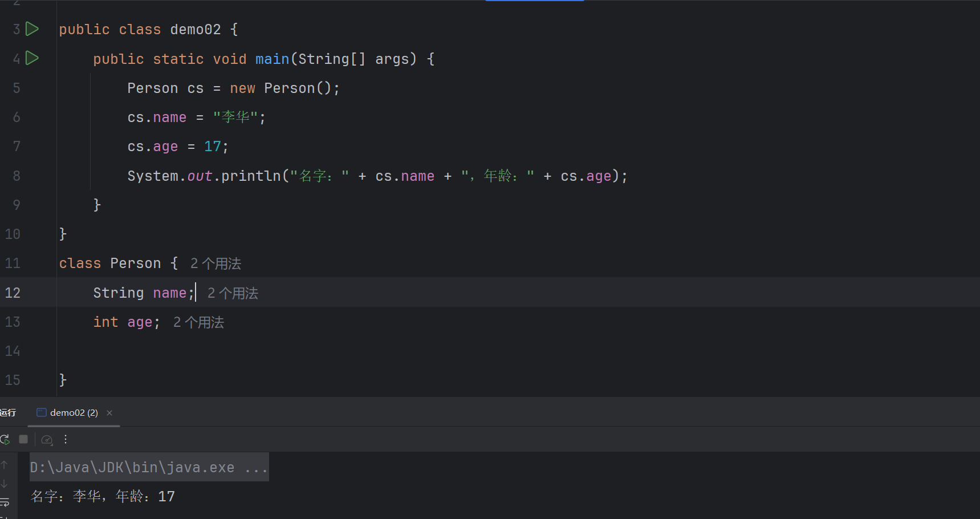This screenshot has height=519, width=980.
Task: Run class demo02 from the line 3 gutter icon
Action: tap(32, 29)
